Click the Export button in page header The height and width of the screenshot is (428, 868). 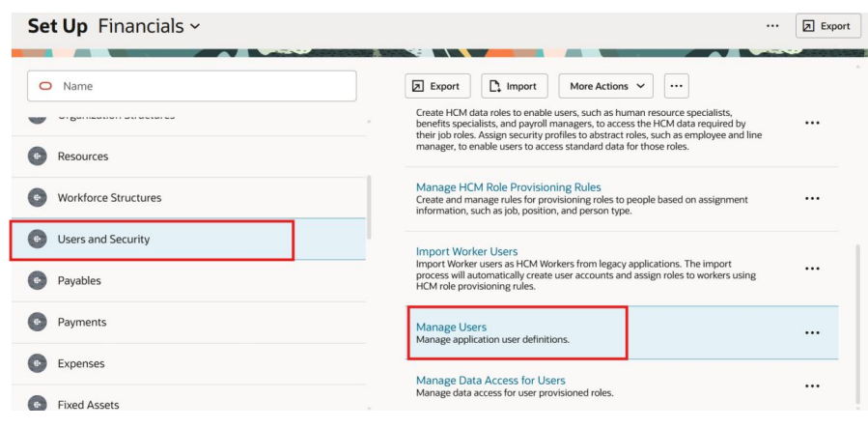(827, 25)
